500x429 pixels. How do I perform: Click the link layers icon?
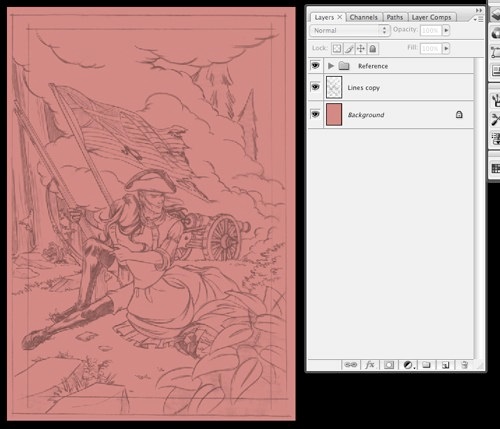[x=350, y=365]
